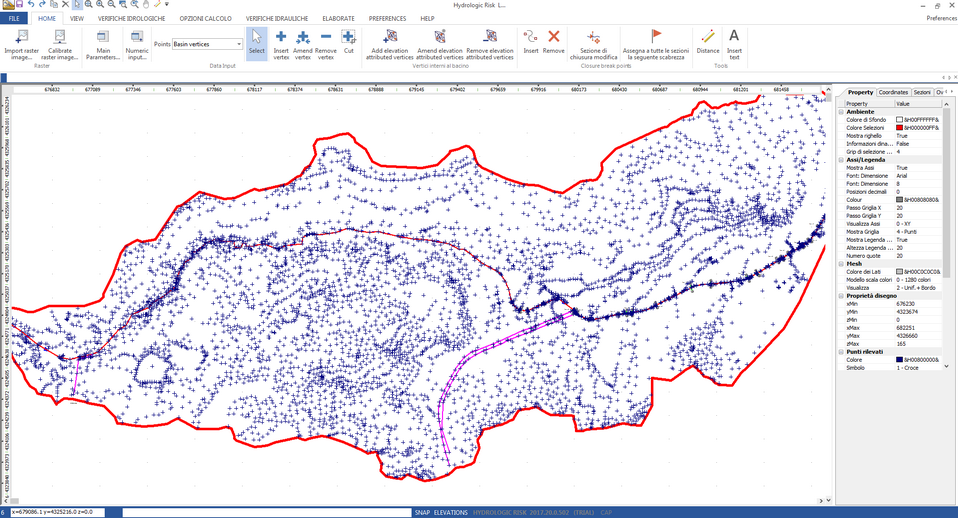Toggle ELEVATIONS in the status bar
Screen dimensions: 958x518
pos(451,513)
